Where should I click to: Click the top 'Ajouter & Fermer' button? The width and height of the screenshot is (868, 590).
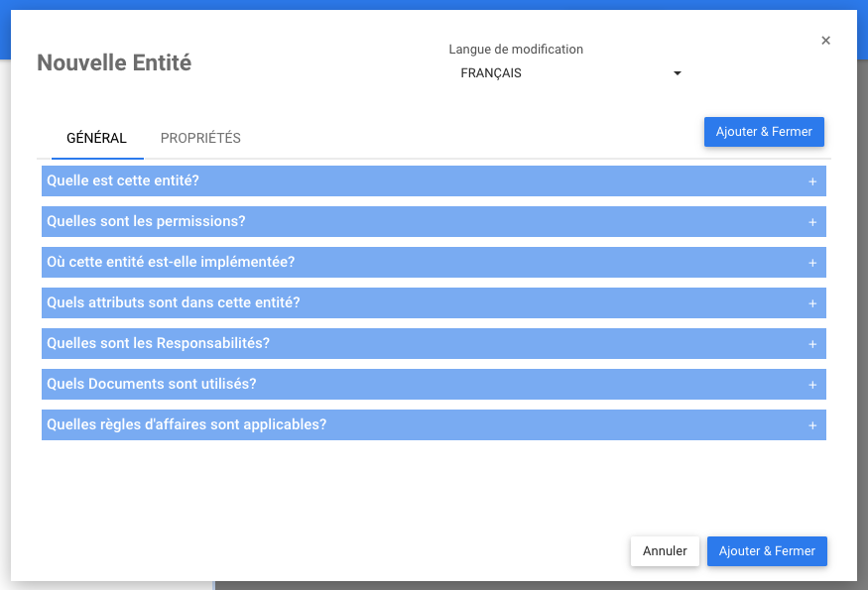[764, 132]
